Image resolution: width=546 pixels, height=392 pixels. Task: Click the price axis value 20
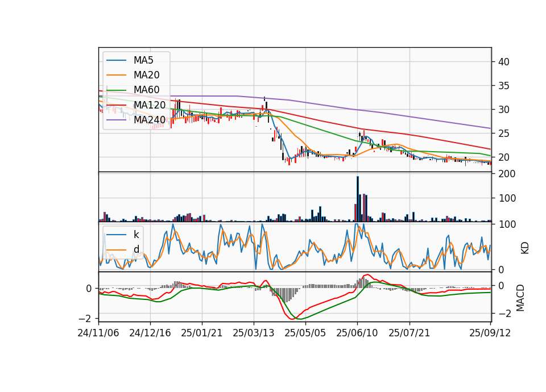coord(504,157)
